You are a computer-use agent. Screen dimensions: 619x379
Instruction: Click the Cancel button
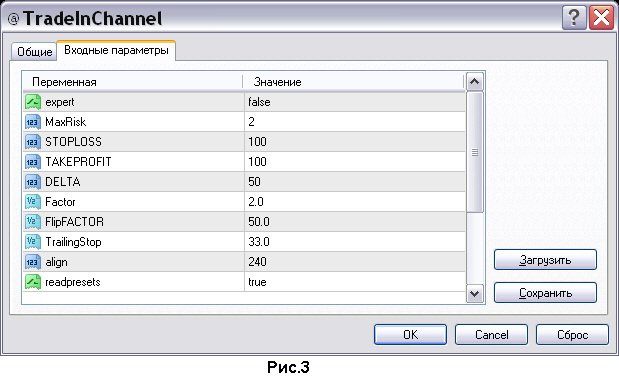[x=491, y=335]
